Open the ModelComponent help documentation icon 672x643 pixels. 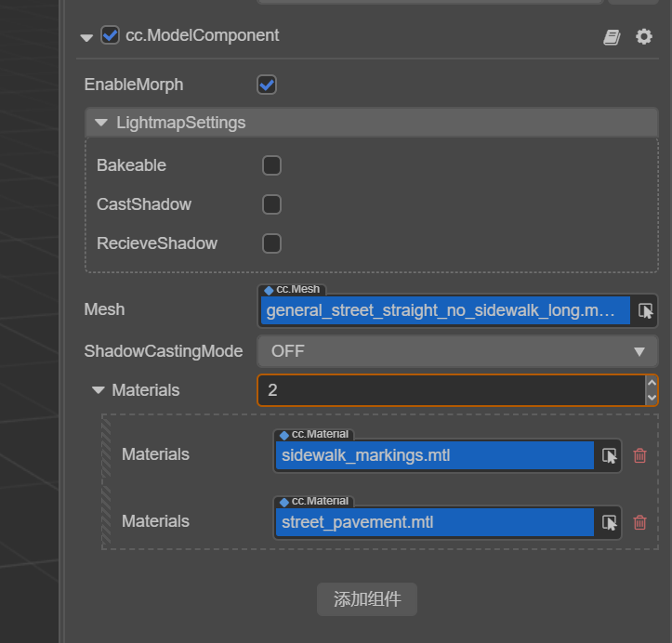click(612, 36)
